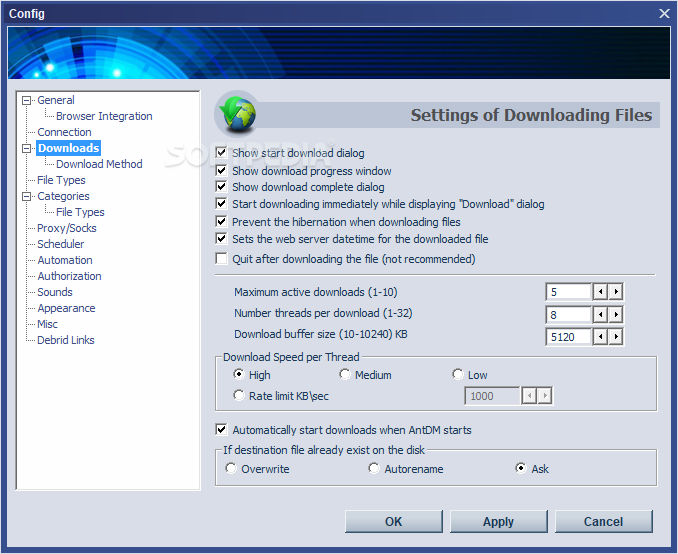Toggle Show start download dialog checkbox
The height and width of the screenshot is (554, 678).
pyautogui.click(x=221, y=152)
